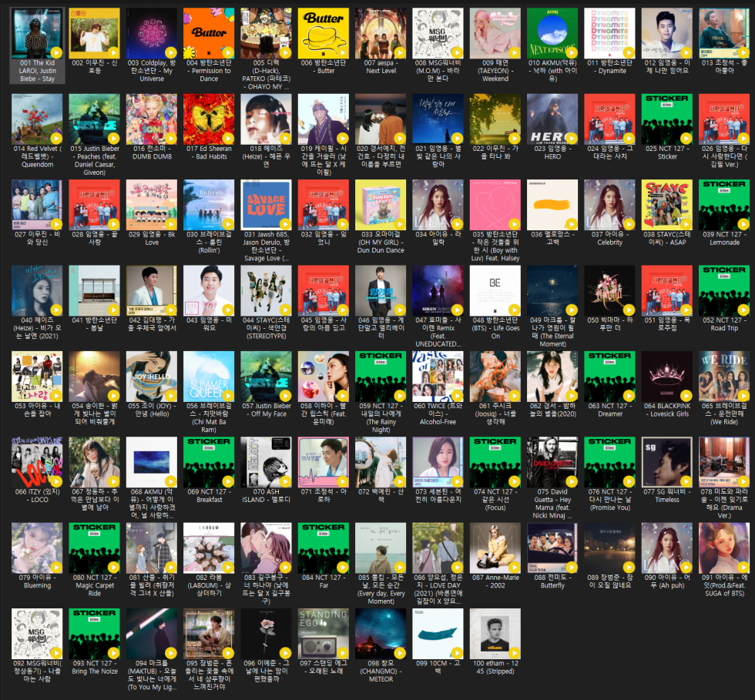Image resolution: width=755 pixels, height=700 pixels.
Task: Click the label '074 NCT 127 같은 시선 (Focus)'
Action: tap(495, 500)
